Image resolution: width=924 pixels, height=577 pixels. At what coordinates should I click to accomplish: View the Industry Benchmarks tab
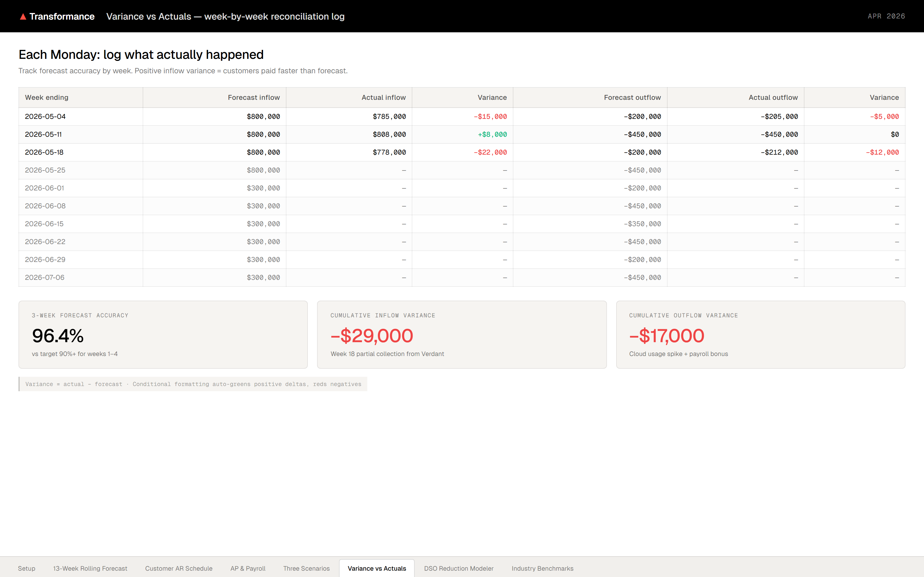[542, 568]
